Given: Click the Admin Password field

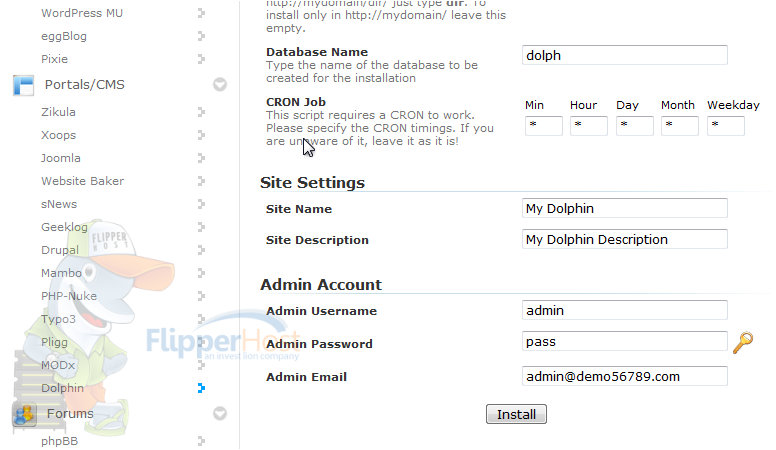Looking at the screenshot, I should click(x=625, y=341).
